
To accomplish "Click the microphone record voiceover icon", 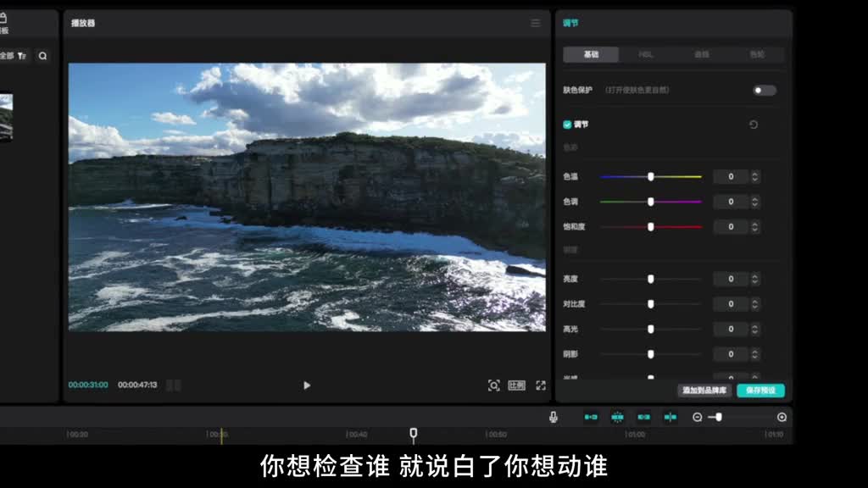I will 553,417.
